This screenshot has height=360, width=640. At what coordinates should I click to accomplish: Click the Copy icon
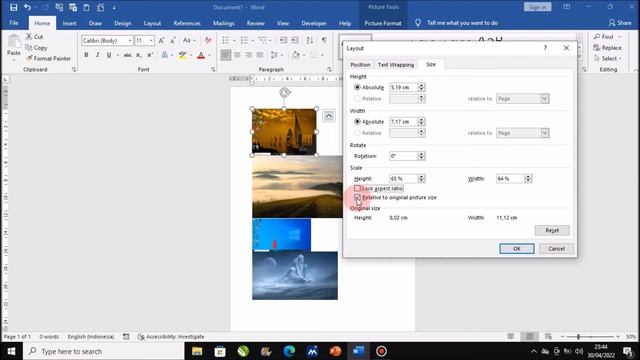click(29, 47)
